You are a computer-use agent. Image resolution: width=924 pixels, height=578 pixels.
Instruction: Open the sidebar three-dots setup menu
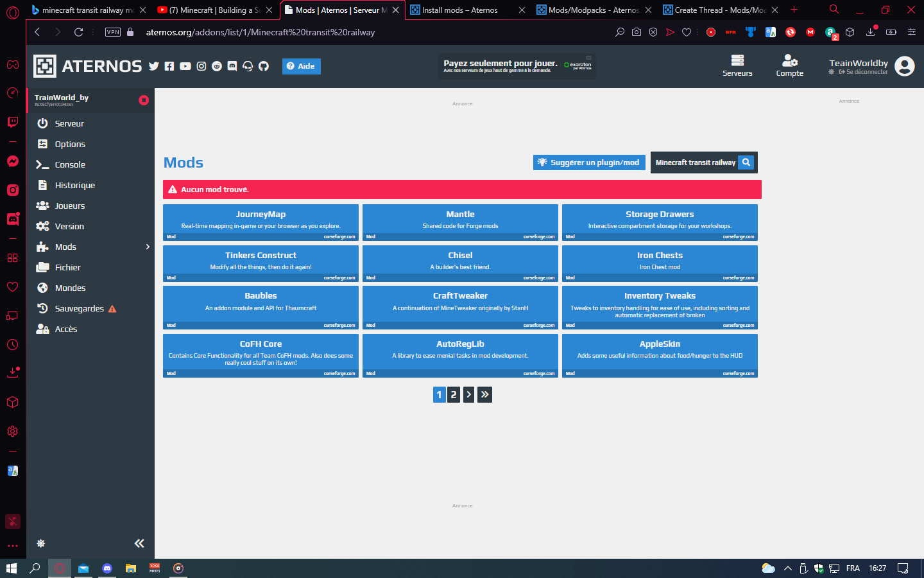coord(13,546)
